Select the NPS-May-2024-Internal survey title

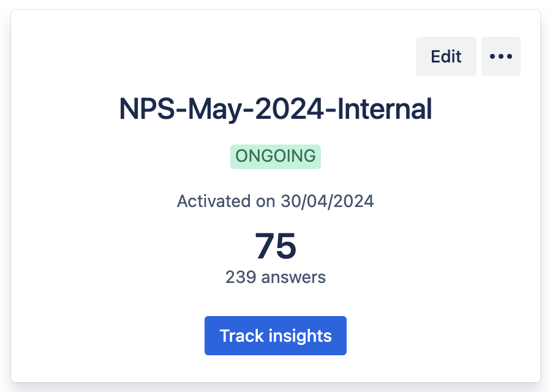(276, 110)
